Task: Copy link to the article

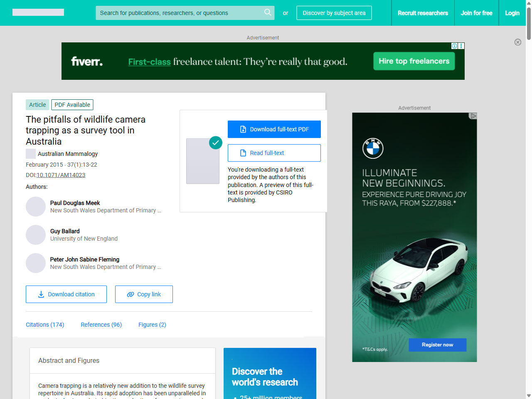Action: click(144, 294)
